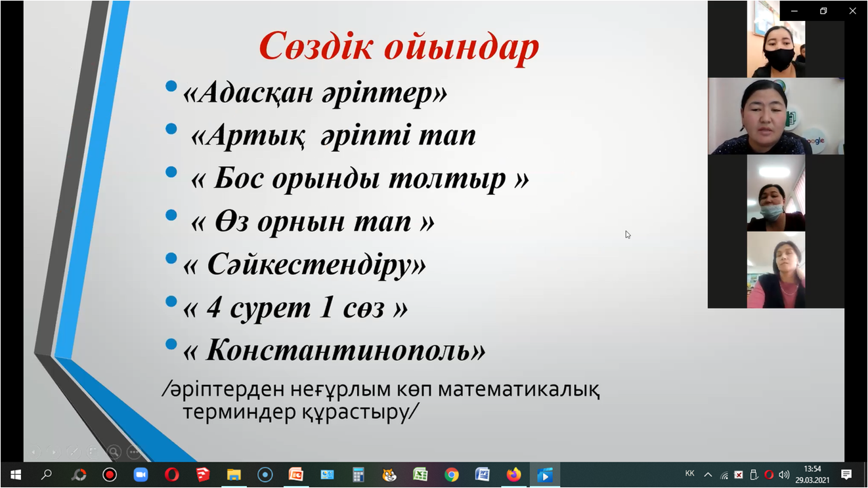Zoom into the slide with magnifier

114,451
